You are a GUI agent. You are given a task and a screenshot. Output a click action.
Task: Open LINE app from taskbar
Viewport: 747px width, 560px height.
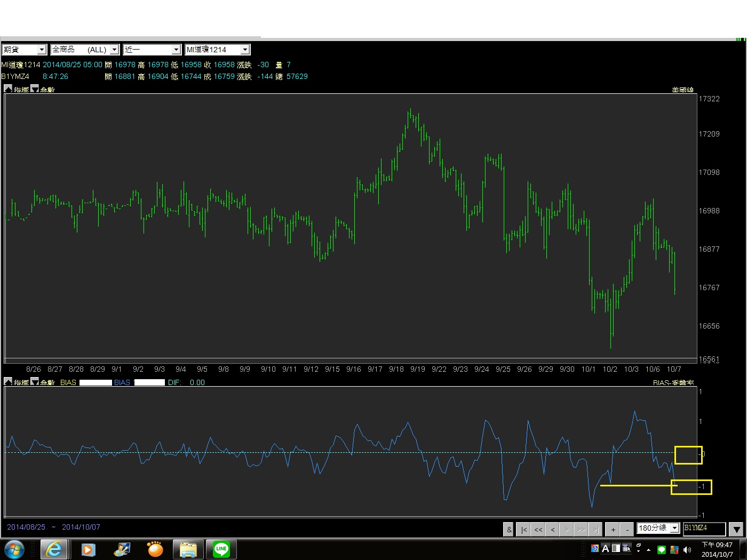[221, 549]
